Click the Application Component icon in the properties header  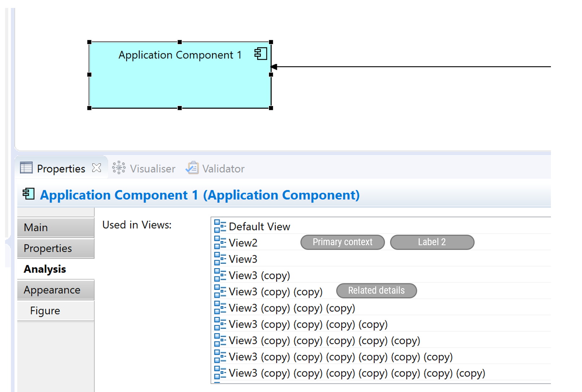click(x=29, y=195)
